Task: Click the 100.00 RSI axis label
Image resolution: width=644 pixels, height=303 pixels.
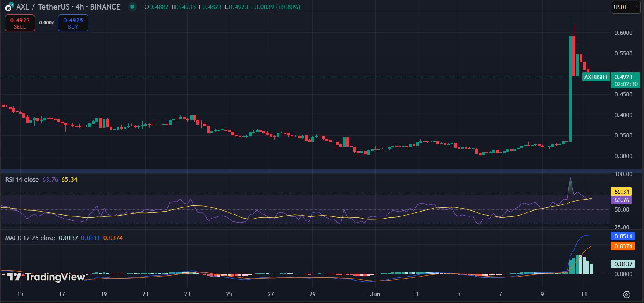Action: pos(623,174)
